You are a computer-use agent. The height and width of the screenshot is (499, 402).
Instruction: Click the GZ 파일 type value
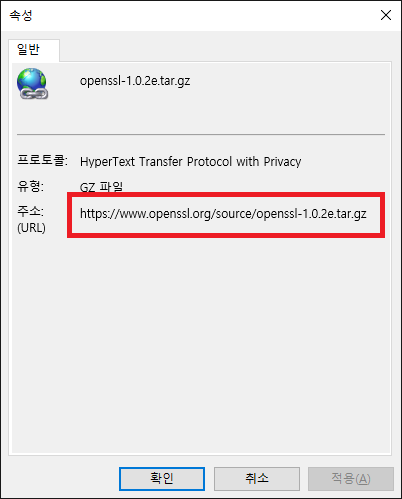(x=101, y=187)
